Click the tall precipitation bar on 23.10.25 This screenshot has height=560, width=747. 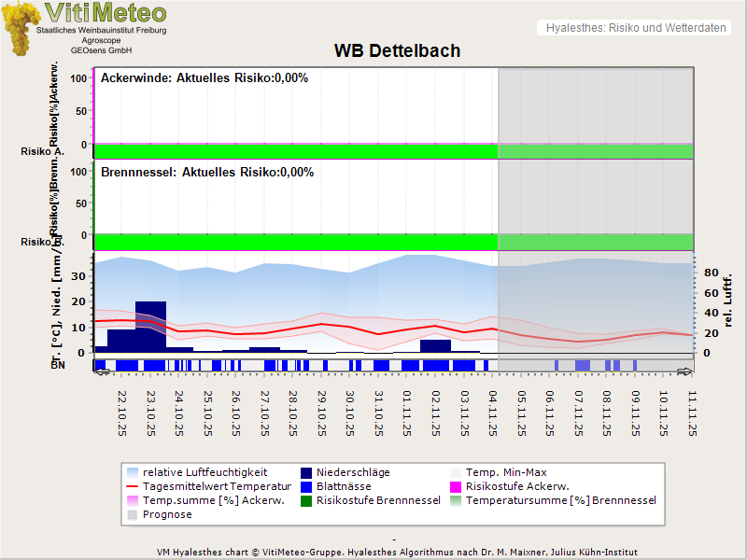150,327
